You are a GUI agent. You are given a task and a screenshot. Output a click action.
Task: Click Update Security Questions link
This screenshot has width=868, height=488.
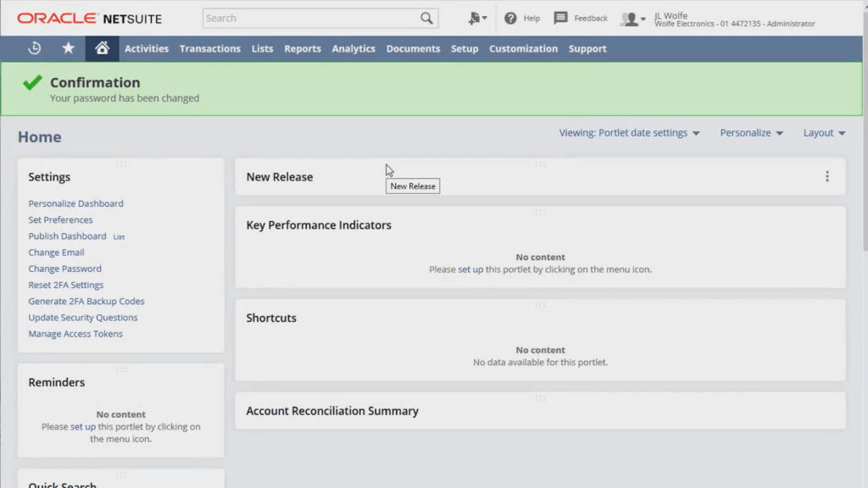[x=83, y=317]
